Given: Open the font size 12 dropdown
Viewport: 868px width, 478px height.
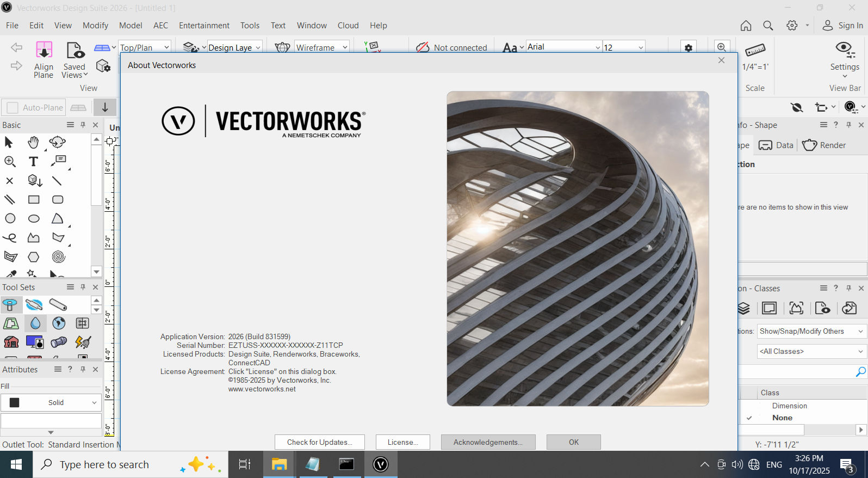Looking at the screenshot, I should click(x=624, y=47).
